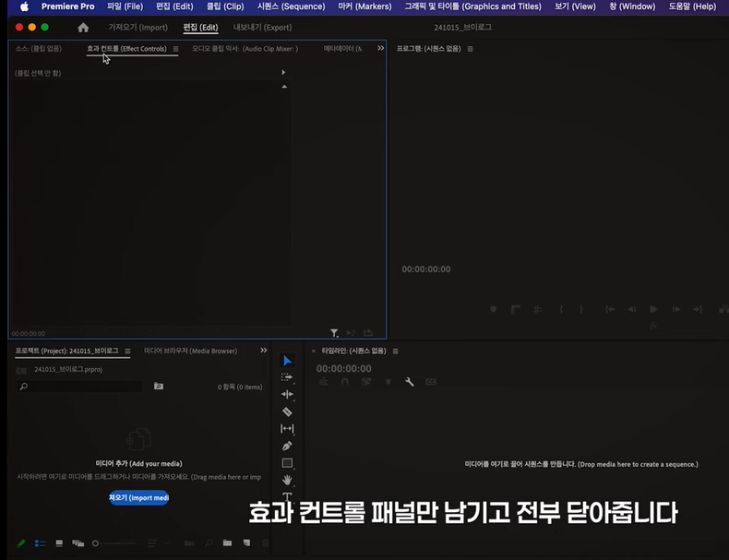The height and width of the screenshot is (560, 729).
Task: Open Project panel hamburger menu
Action: (127, 351)
